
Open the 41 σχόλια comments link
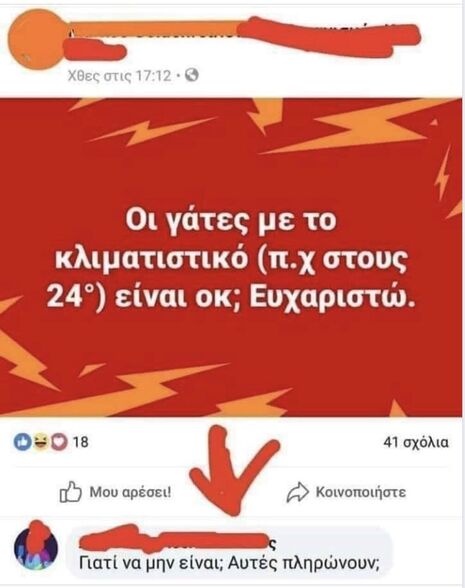(416, 442)
